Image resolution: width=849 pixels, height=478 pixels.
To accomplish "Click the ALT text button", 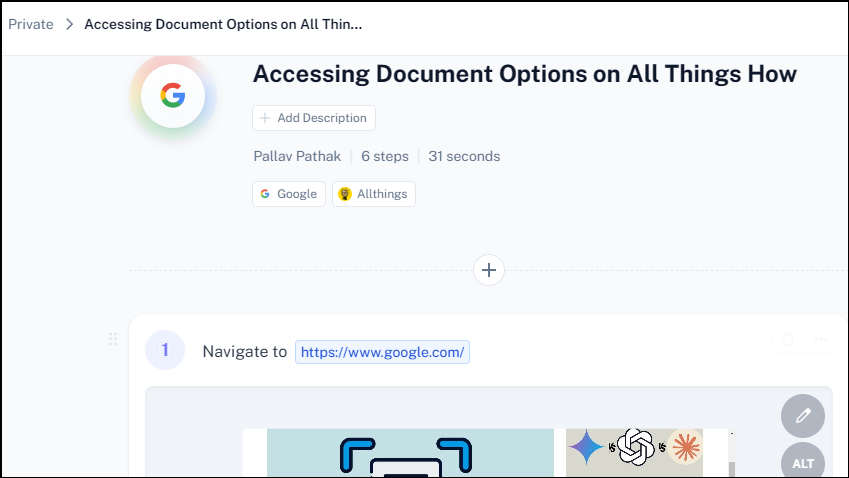I will (803, 463).
